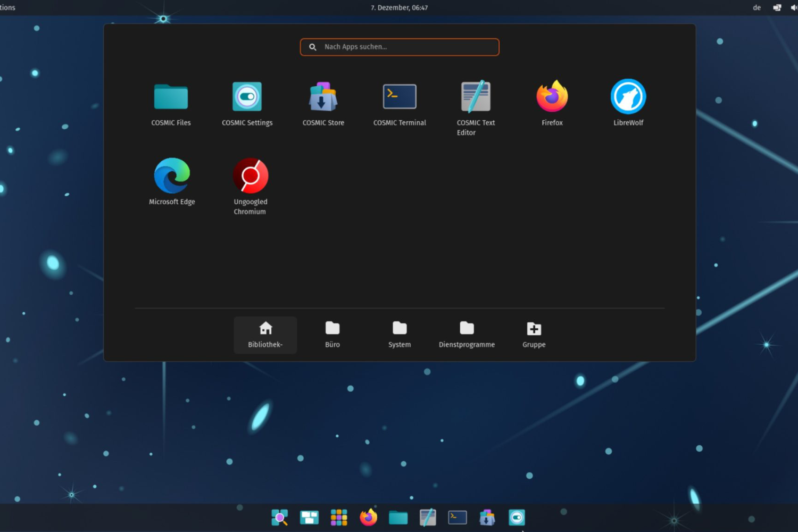Click the 'Nach Apps suchen...' search field
Screen dimensions: 798x532
point(400,47)
